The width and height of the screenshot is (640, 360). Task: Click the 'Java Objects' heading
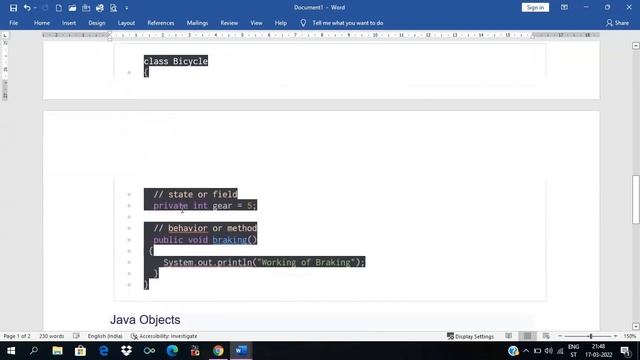click(145, 320)
